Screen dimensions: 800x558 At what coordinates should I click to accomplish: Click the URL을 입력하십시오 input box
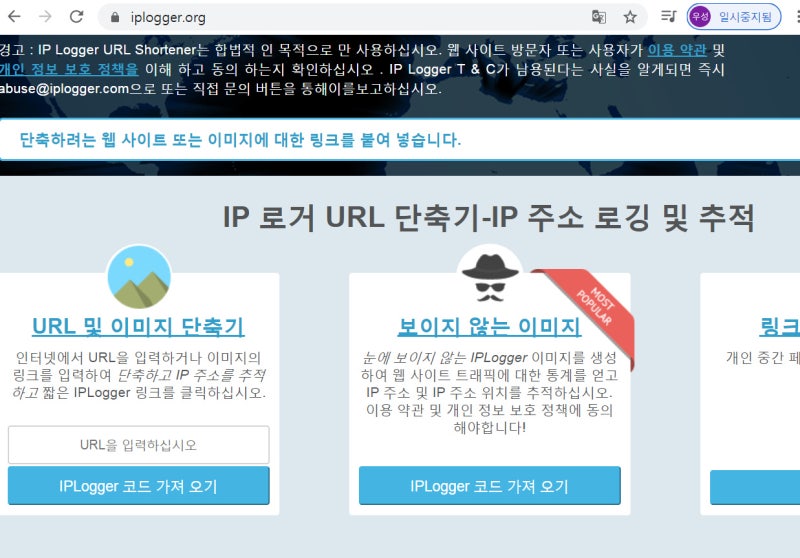139,445
